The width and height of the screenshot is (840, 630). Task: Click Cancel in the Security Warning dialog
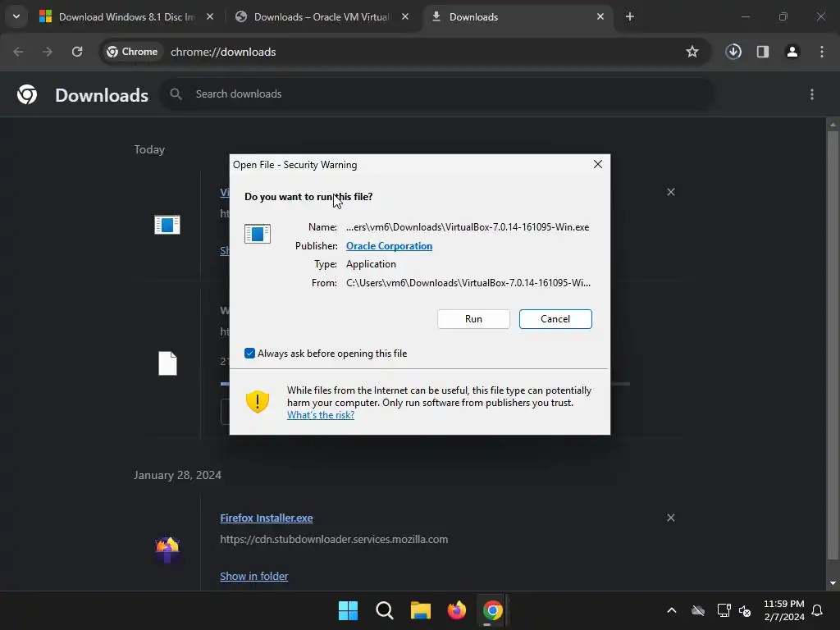point(555,319)
